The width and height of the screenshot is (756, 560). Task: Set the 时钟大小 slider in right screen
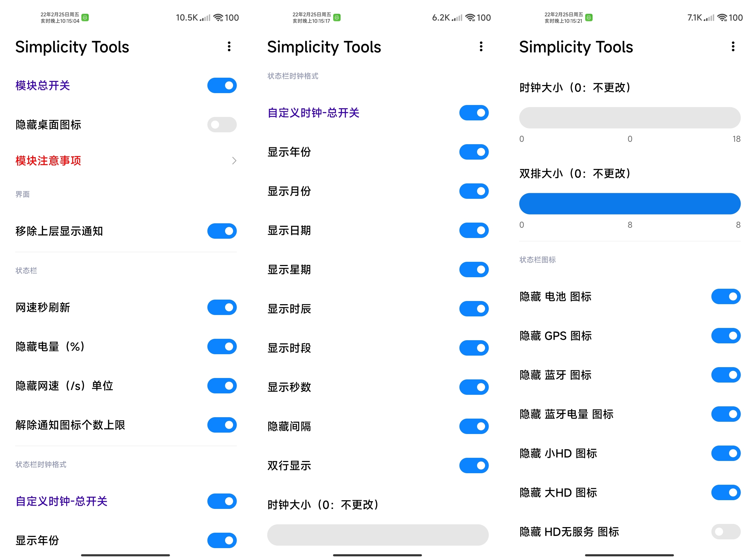[x=630, y=118]
